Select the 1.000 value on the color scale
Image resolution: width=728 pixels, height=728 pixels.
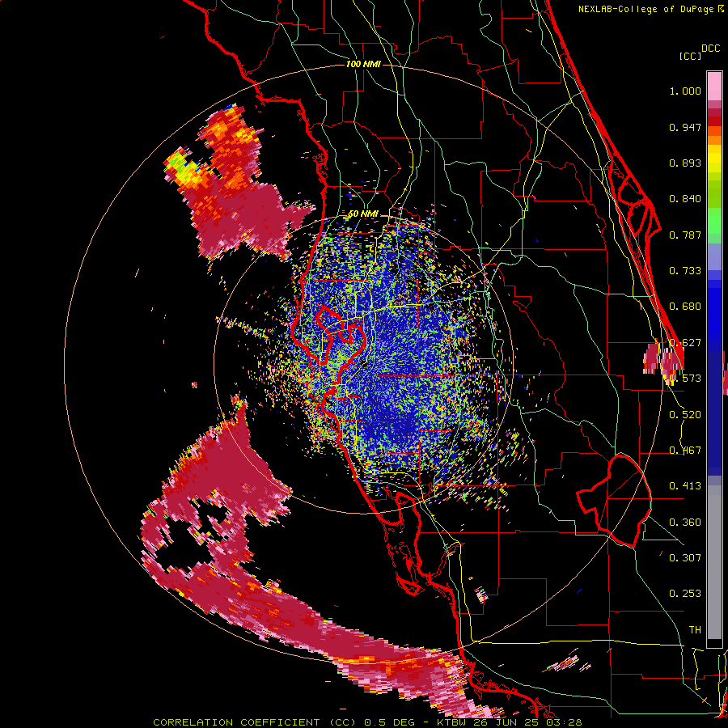point(685,91)
